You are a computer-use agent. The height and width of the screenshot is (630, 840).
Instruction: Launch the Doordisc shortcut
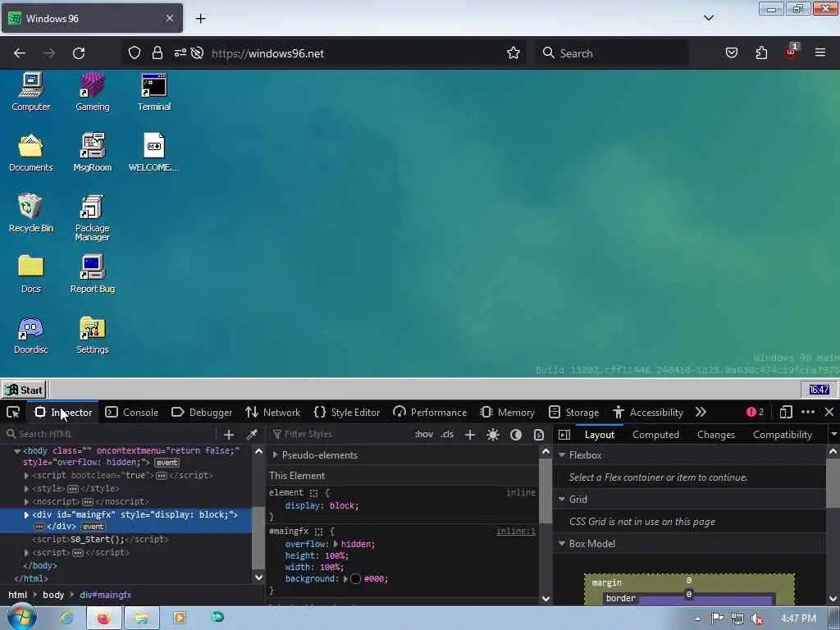tap(30, 335)
